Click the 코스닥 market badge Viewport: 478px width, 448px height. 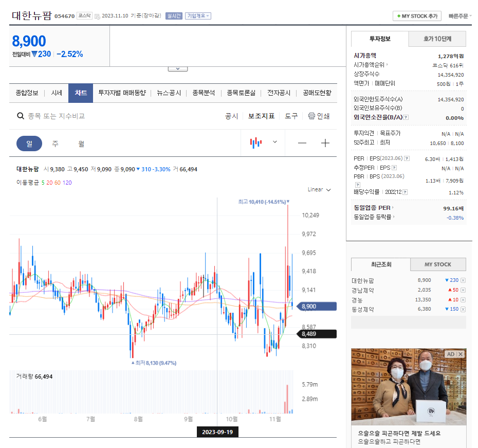[x=84, y=15]
